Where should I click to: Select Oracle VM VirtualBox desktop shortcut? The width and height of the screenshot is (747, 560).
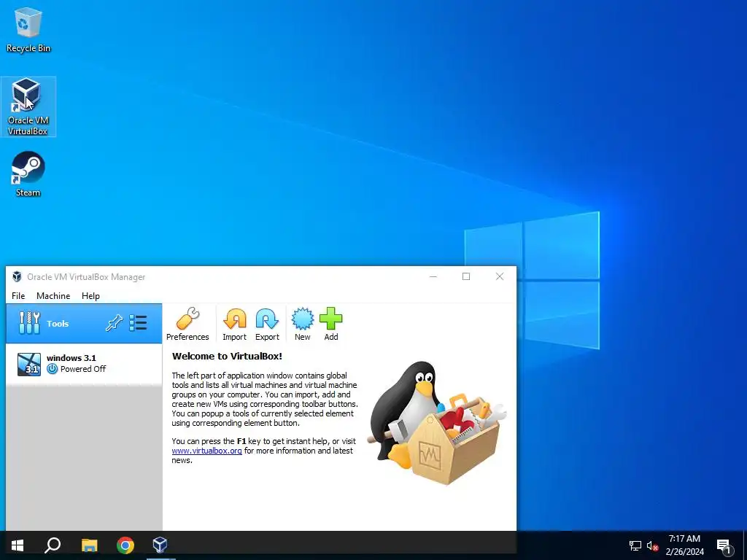click(28, 106)
